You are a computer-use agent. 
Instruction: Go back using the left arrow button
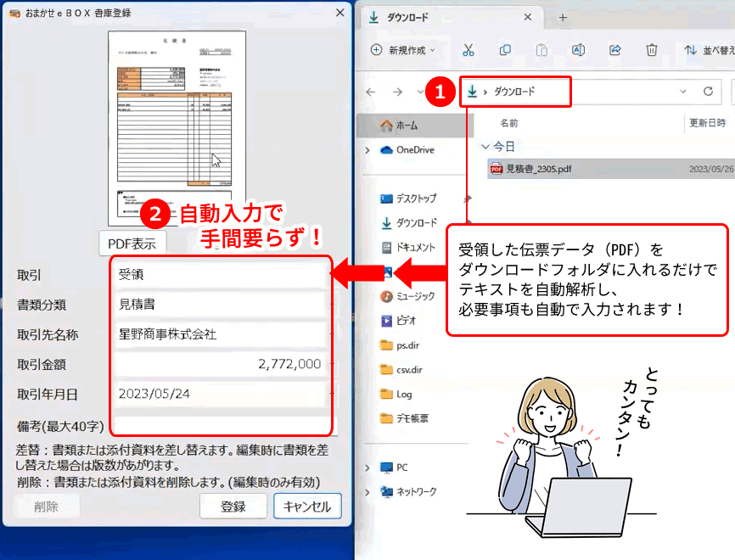coord(371,92)
